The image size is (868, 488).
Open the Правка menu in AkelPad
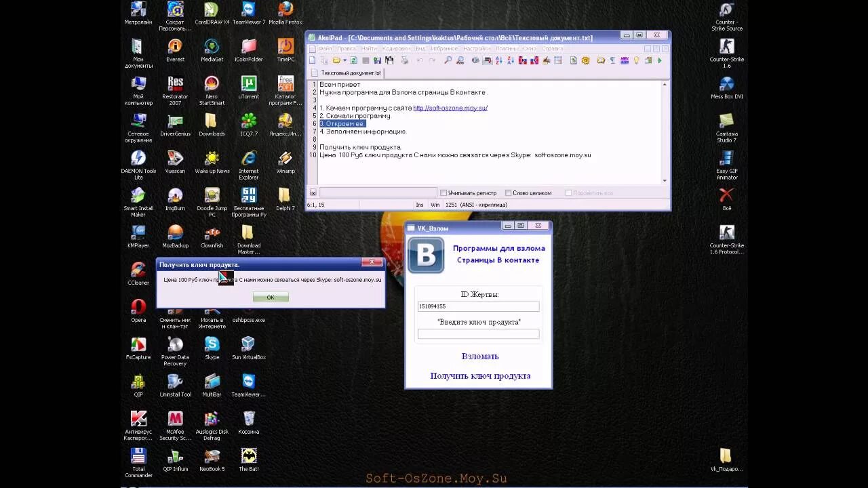(x=347, y=49)
